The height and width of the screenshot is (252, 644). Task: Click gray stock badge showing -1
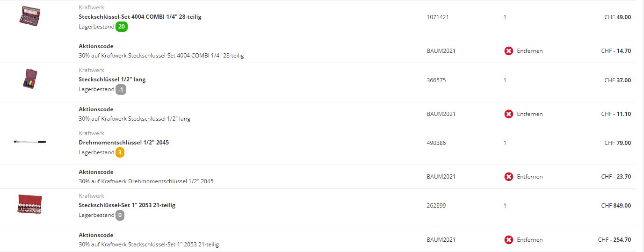pos(121,89)
